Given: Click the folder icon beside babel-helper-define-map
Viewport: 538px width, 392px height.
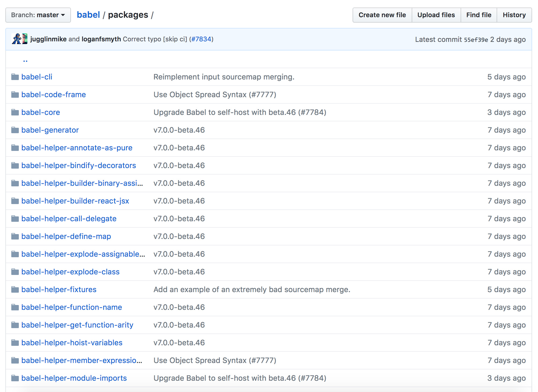Looking at the screenshot, I should coord(15,237).
